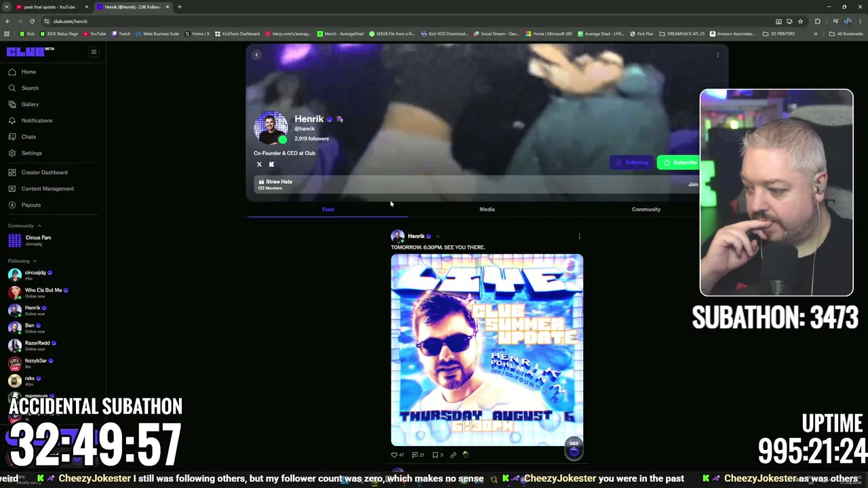The image size is (868, 488).
Task: Open Settings gear in the sidebar
Action: (x=12, y=153)
